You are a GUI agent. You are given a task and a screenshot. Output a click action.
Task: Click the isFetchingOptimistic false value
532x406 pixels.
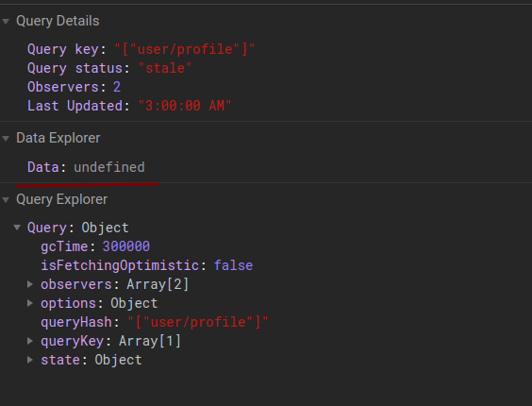[233, 265]
